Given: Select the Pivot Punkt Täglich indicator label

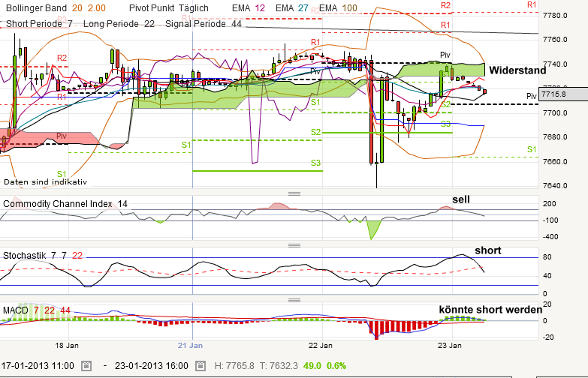Looking at the screenshot, I should tap(169, 7).
